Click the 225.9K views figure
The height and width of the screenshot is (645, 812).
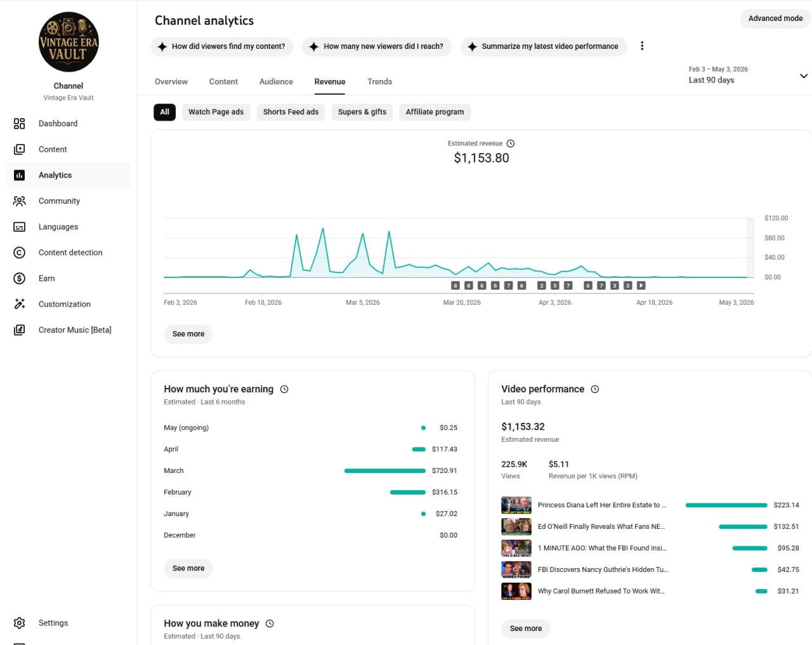click(514, 464)
